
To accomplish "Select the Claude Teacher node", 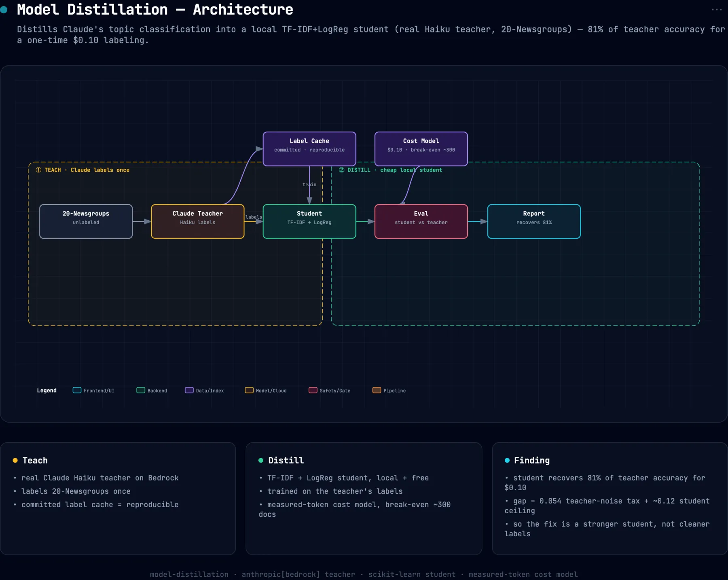I will coord(198,221).
